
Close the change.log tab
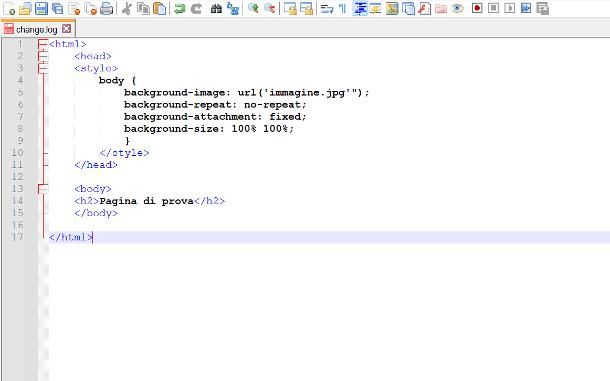(x=67, y=29)
